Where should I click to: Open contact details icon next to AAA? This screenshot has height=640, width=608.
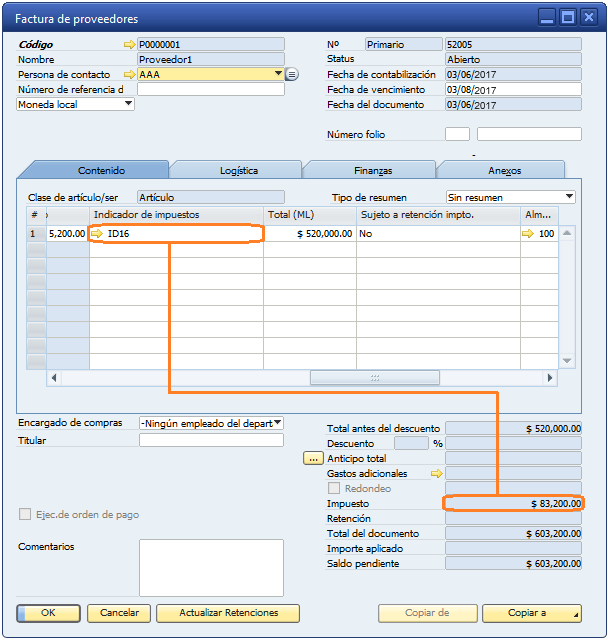pos(292,75)
